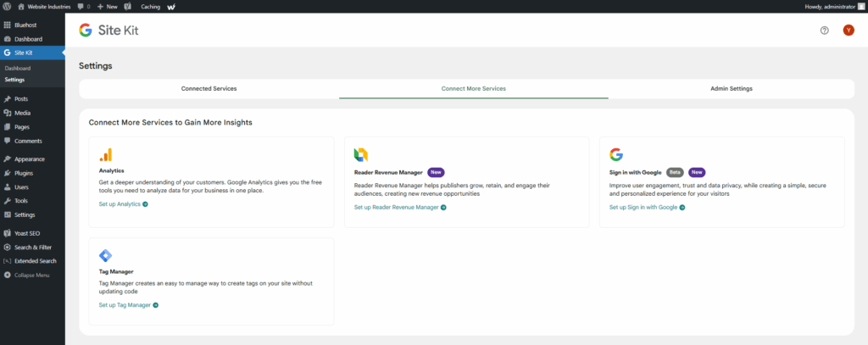
Task: Click the Beta badge on Sign in with Google
Action: pos(675,172)
